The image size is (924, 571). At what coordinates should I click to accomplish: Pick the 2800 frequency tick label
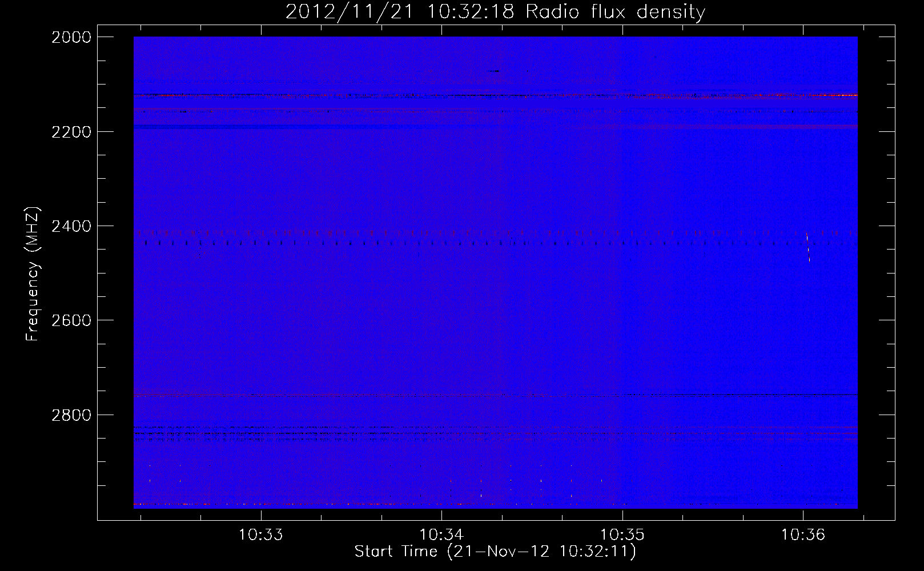[71, 415]
